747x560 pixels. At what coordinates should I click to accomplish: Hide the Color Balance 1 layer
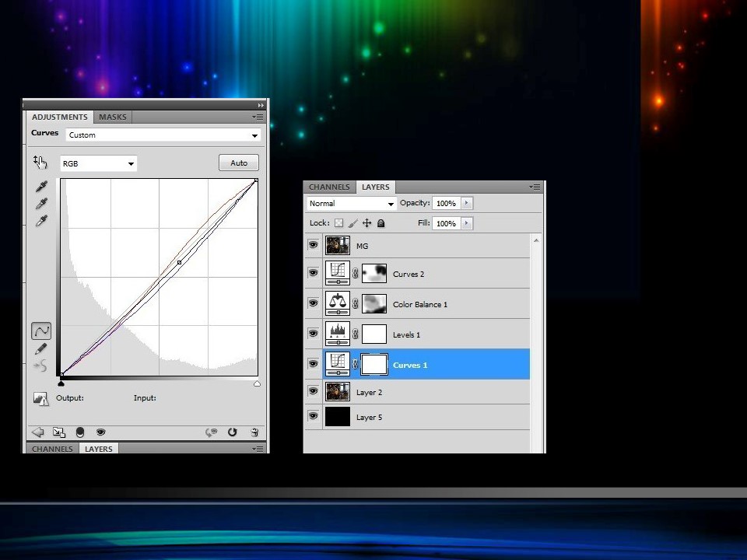pyautogui.click(x=313, y=303)
